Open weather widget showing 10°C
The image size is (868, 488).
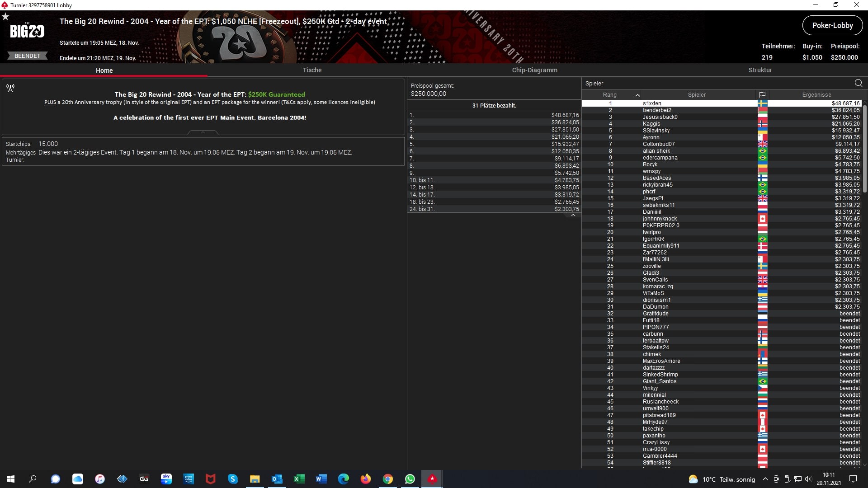722,479
